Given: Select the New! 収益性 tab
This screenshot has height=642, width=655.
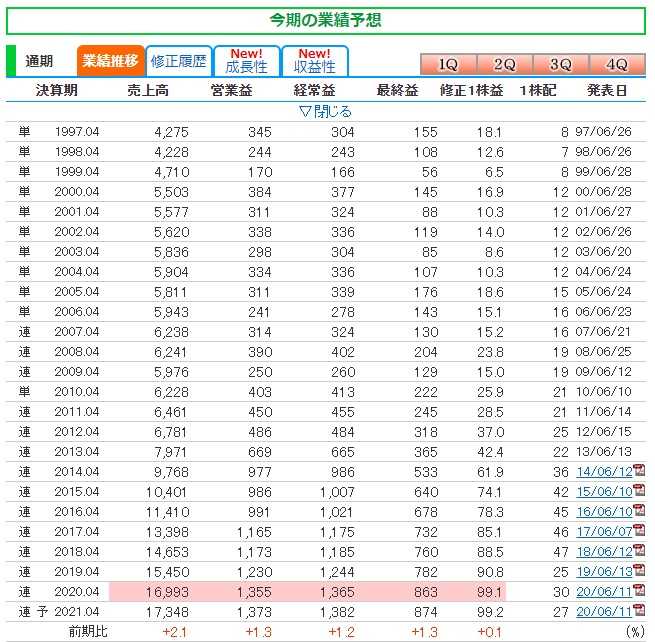Looking at the screenshot, I should click(314, 61).
